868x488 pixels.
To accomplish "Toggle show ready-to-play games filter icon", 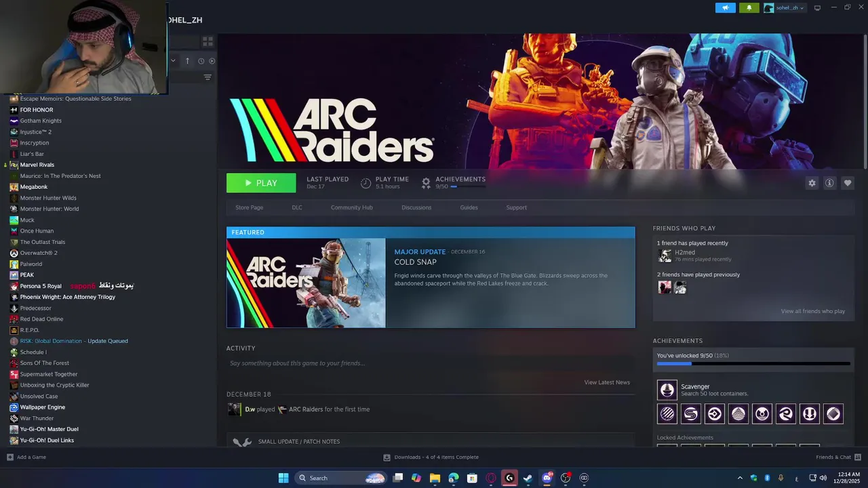I will click(x=212, y=61).
